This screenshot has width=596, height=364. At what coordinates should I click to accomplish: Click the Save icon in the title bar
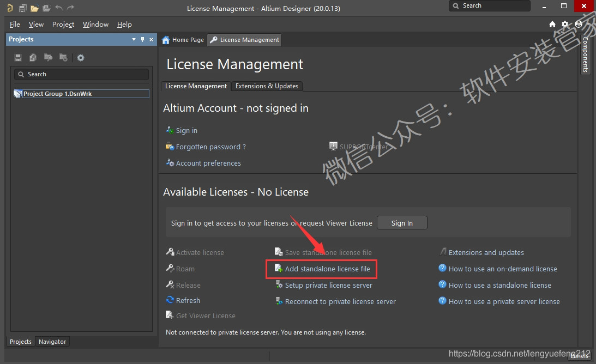click(23, 8)
